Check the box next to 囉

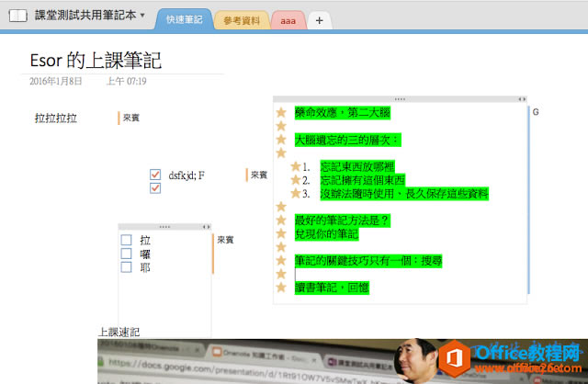tap(127, 254)
